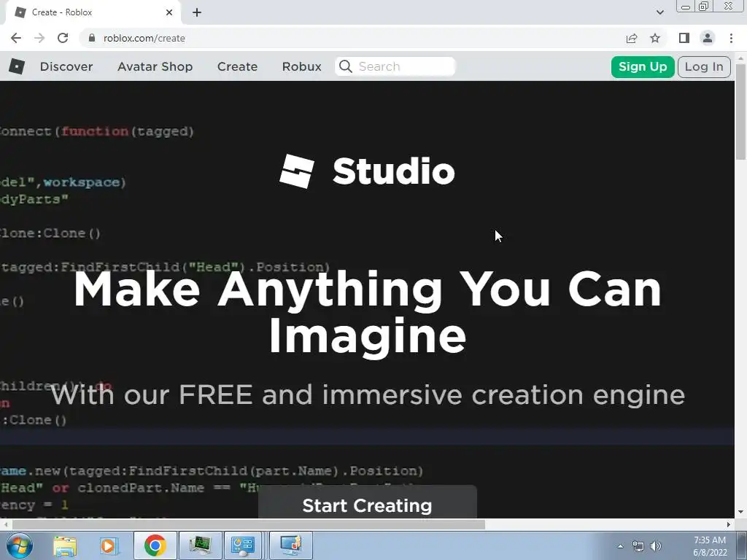Open Chrome side panel icon
Image resolution: width=747 pixels, height=560 pixels.
click(684, 38)
